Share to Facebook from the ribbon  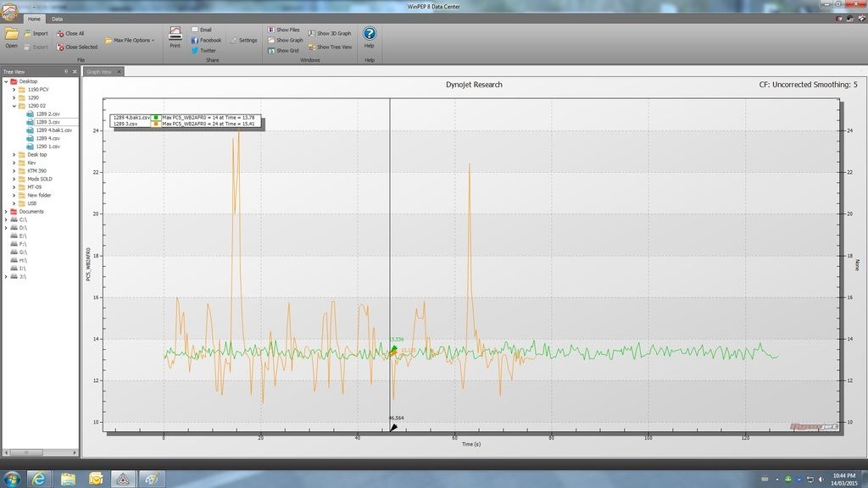(x=206, y=40)
